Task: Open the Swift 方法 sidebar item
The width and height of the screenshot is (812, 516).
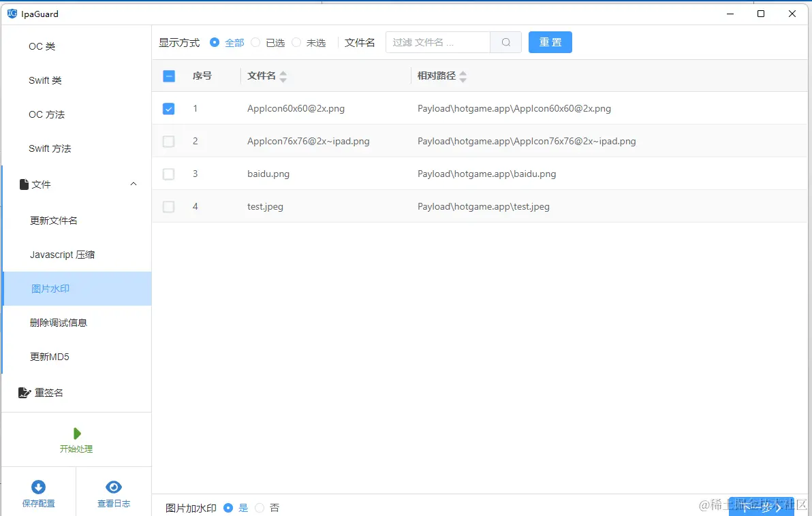Action: 50,148
